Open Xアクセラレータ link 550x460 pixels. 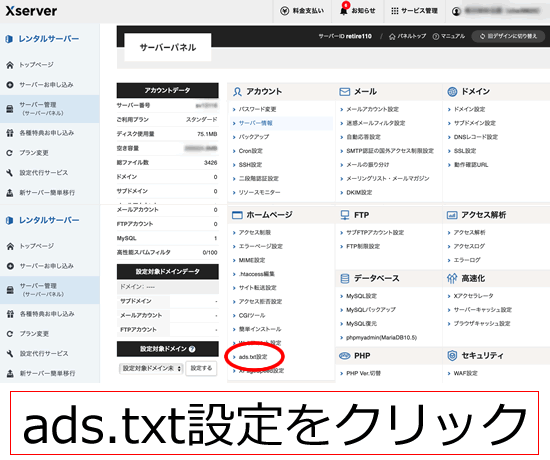click(473, 296)
